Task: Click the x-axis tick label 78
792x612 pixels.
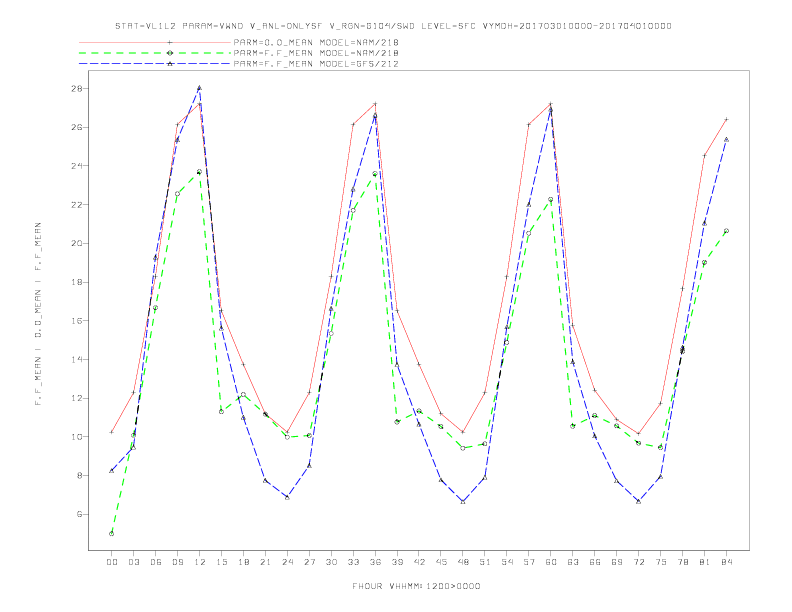Action: (683, 562)
